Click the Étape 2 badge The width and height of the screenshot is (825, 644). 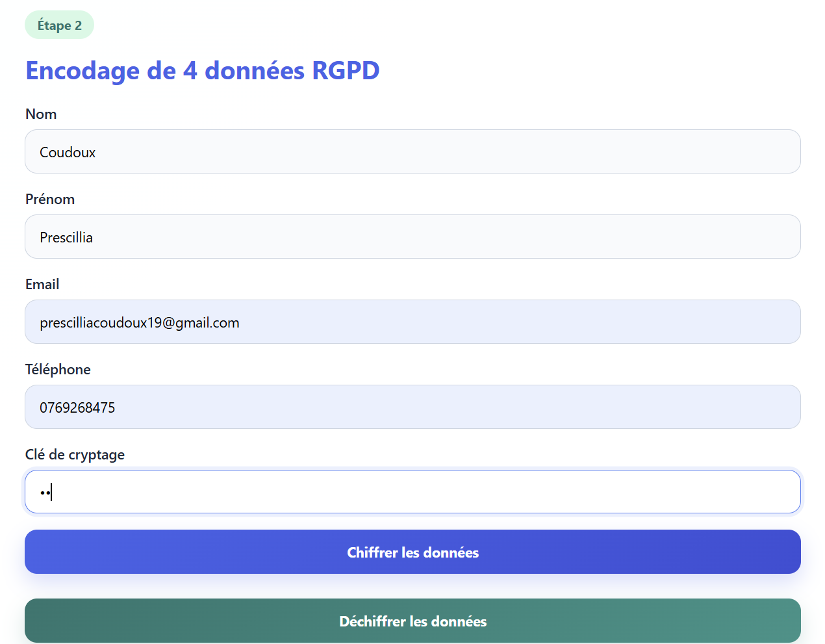[59, 25]
